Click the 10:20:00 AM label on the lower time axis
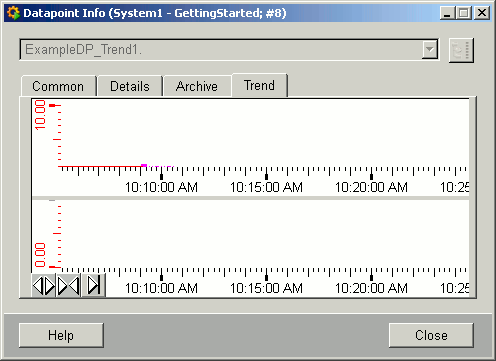The width and height of the screenshot is (496, 361). click(x=371, y=288)
